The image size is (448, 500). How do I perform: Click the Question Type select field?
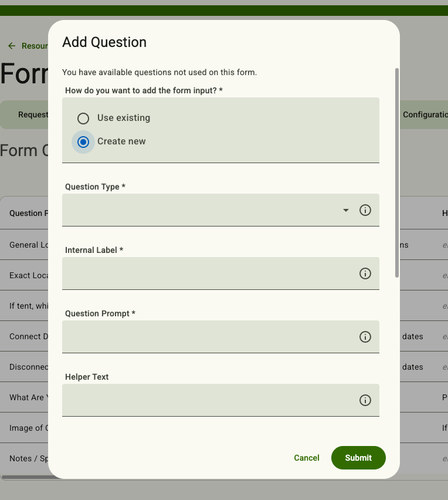click(x=220, y=210)
